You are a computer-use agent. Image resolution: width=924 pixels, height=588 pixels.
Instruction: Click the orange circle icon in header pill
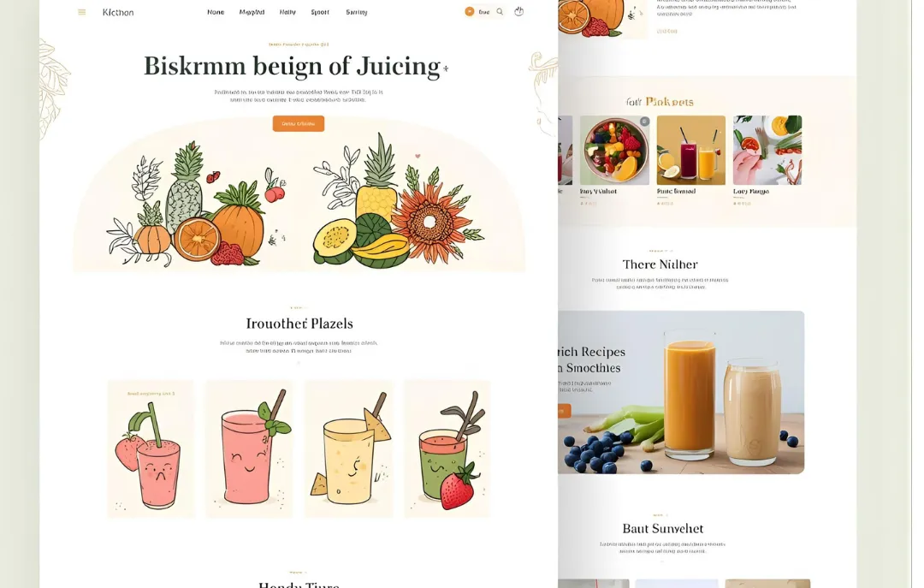[x=470, y=12]
